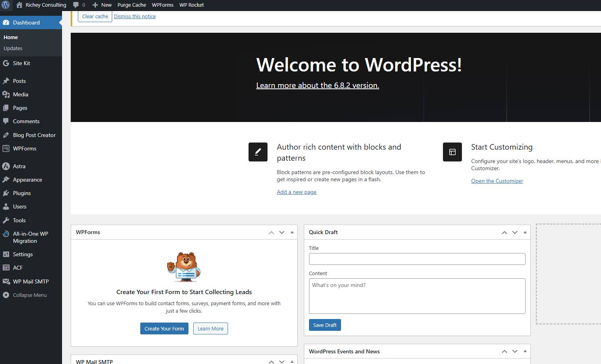Click the WordPress logo icon in admin bar

pos(6,5)
